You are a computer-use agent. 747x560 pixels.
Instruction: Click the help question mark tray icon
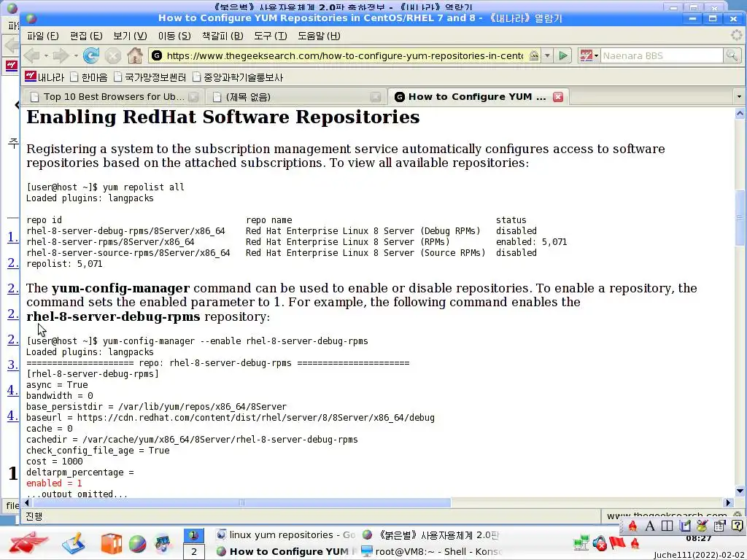pos(737,526)
